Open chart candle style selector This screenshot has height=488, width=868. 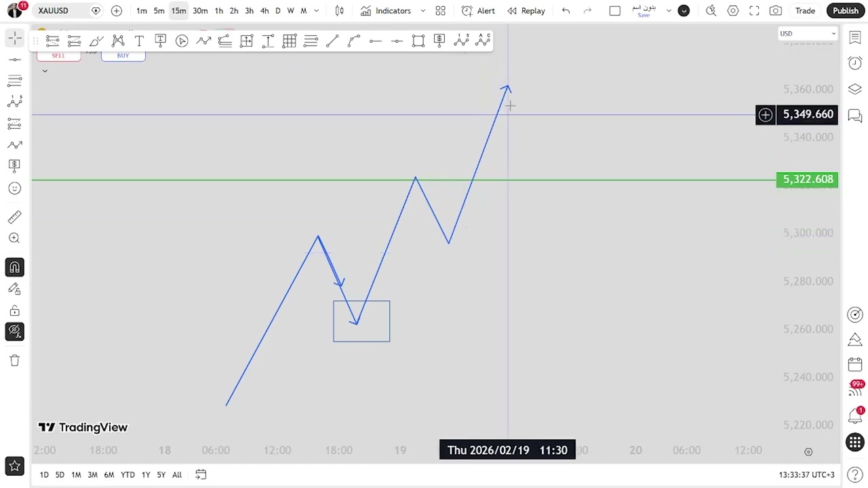[339, 11]
